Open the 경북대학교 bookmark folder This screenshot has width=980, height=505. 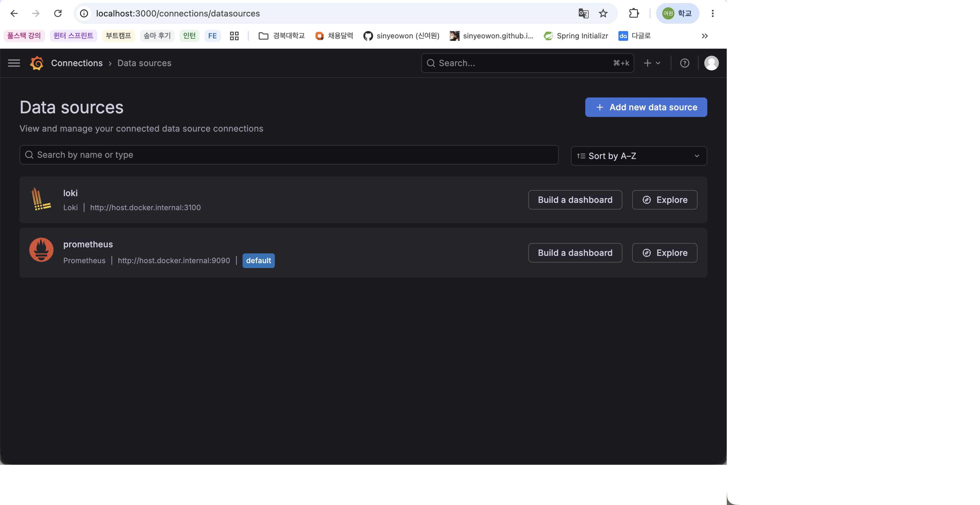282,36
